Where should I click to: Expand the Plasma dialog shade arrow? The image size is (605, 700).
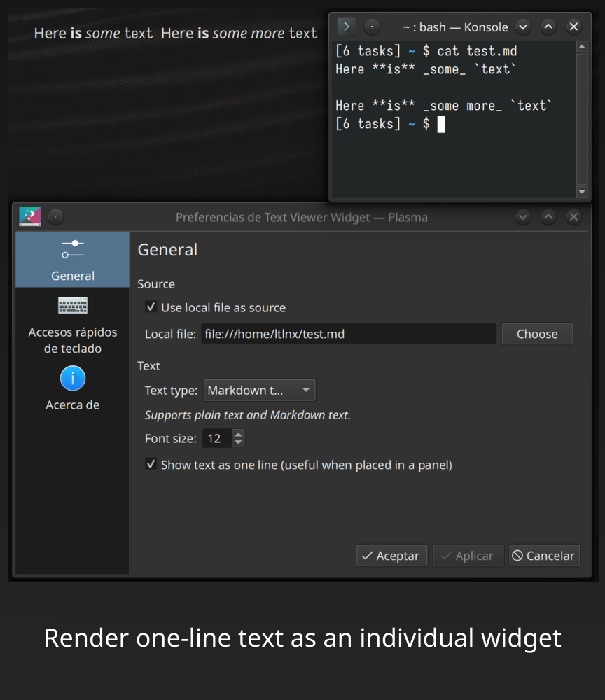click(548, 217)
